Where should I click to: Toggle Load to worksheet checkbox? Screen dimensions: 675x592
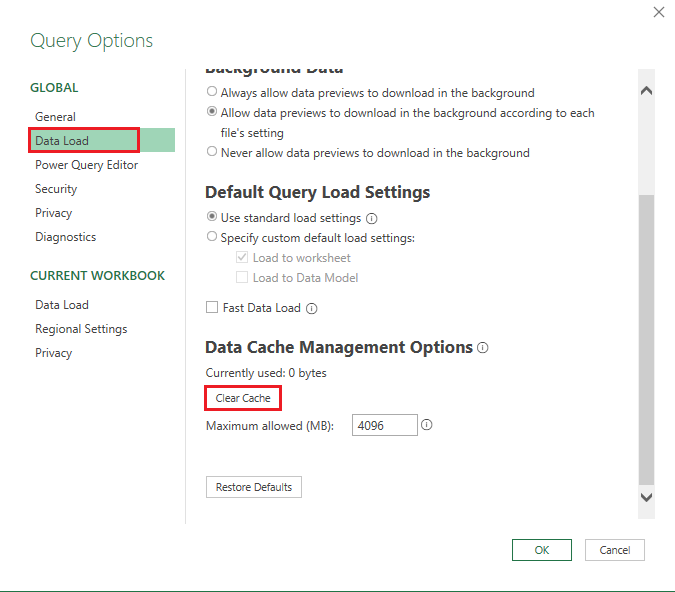[242, 257]
